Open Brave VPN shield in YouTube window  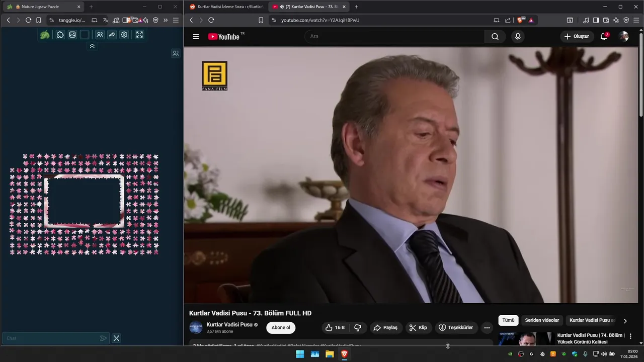pos(626,20)
